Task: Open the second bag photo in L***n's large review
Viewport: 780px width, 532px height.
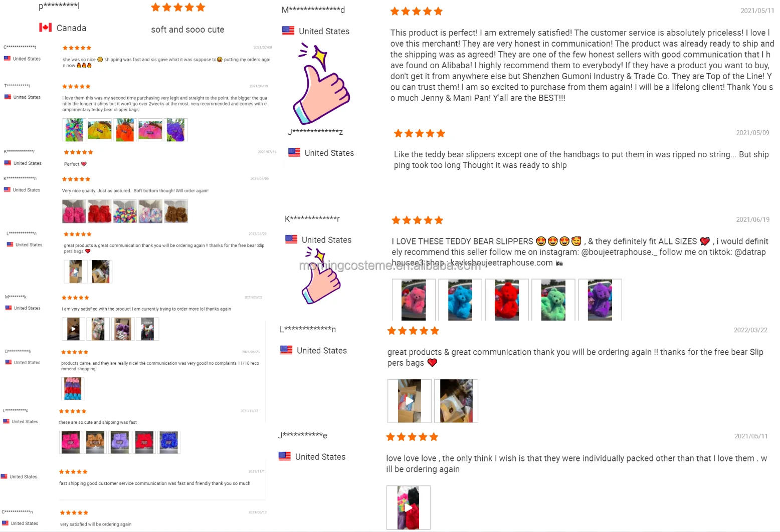Action: (x=456, y=401)
